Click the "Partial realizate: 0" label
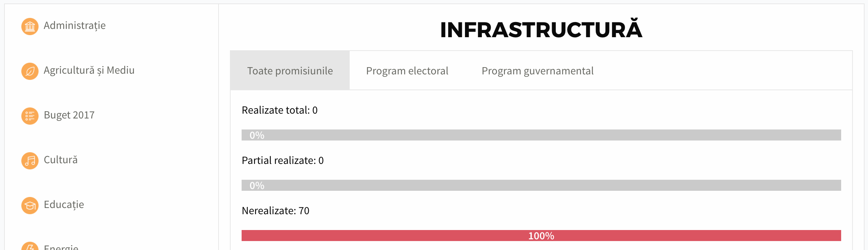Image resolution: width=868 pixels, height=250 pixels. point(283,160)
